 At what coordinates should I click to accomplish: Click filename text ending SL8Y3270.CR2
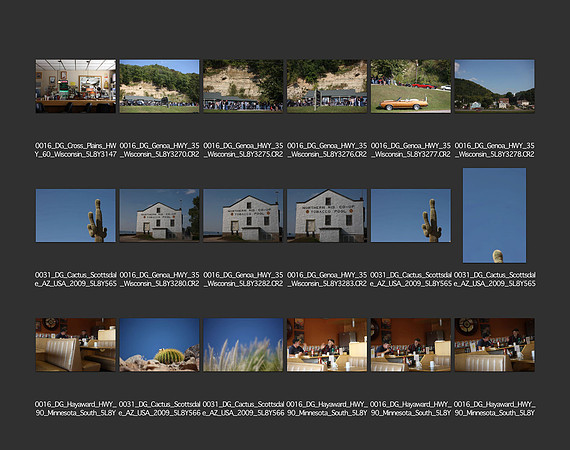pyautogui.click(x=159, y=150)
